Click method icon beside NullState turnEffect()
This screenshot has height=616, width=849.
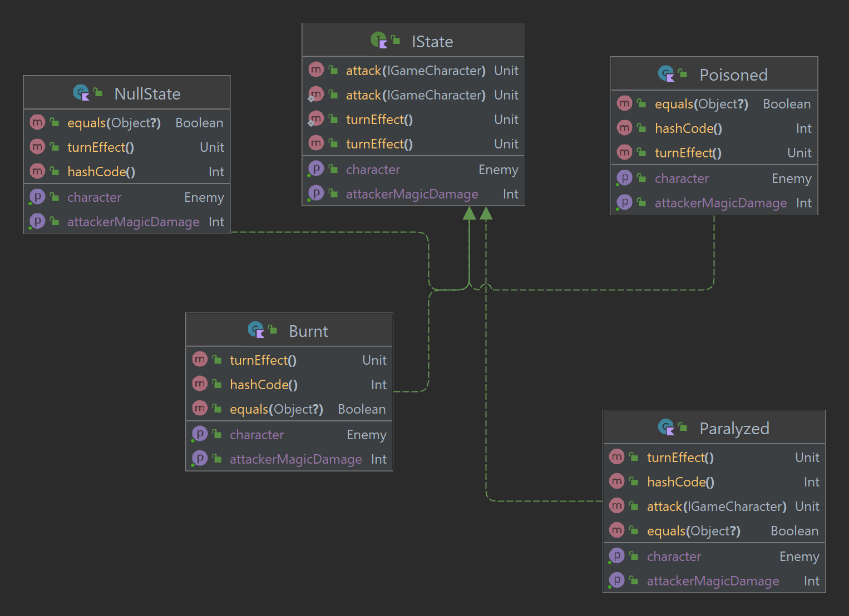[37, 146]
